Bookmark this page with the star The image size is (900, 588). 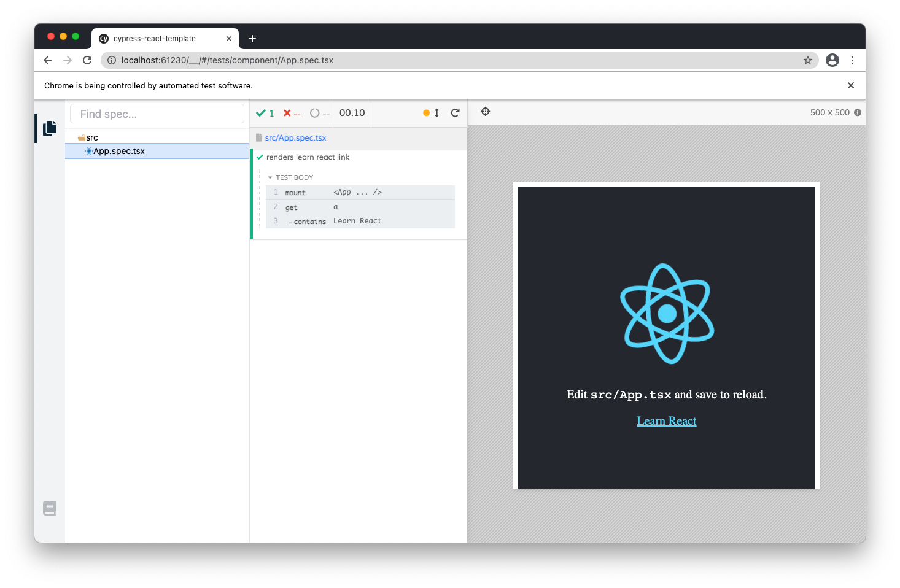pos(808,60)
